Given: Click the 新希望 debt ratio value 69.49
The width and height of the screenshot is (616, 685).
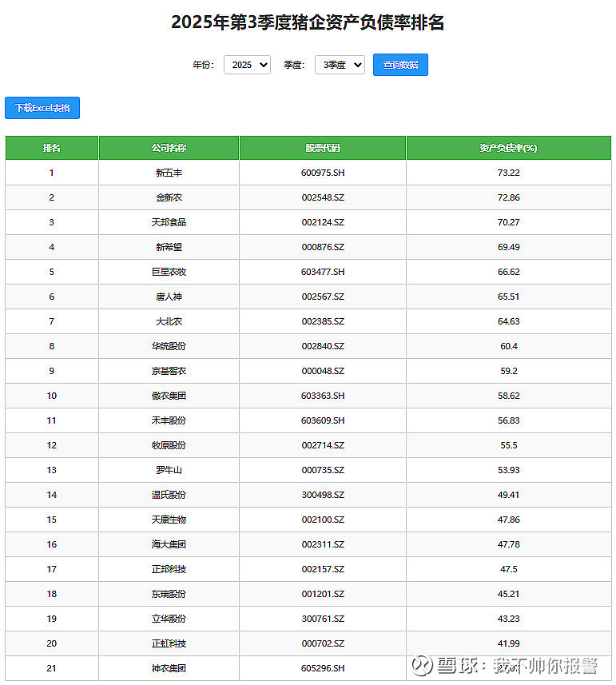Looking at the screenshot, I should (x=508, y=247).
